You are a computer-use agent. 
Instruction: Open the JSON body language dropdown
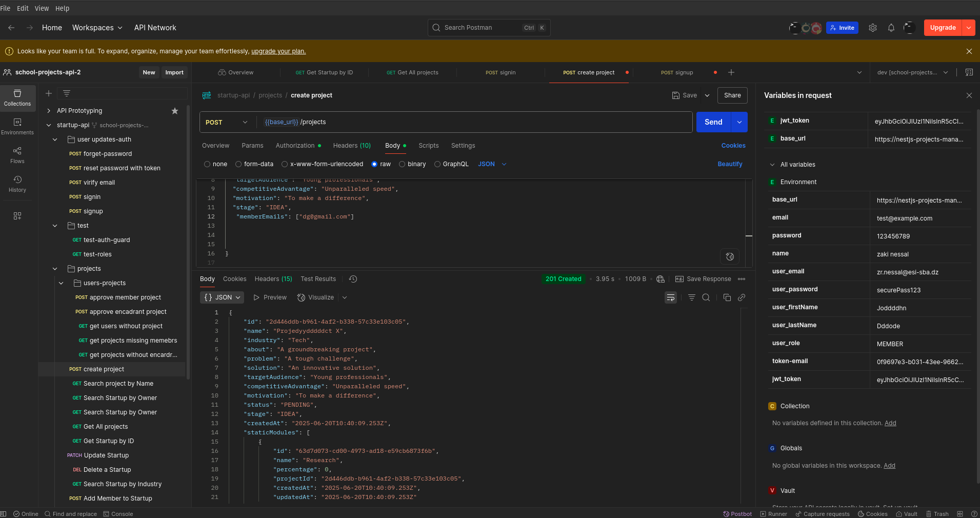point(492,164)
